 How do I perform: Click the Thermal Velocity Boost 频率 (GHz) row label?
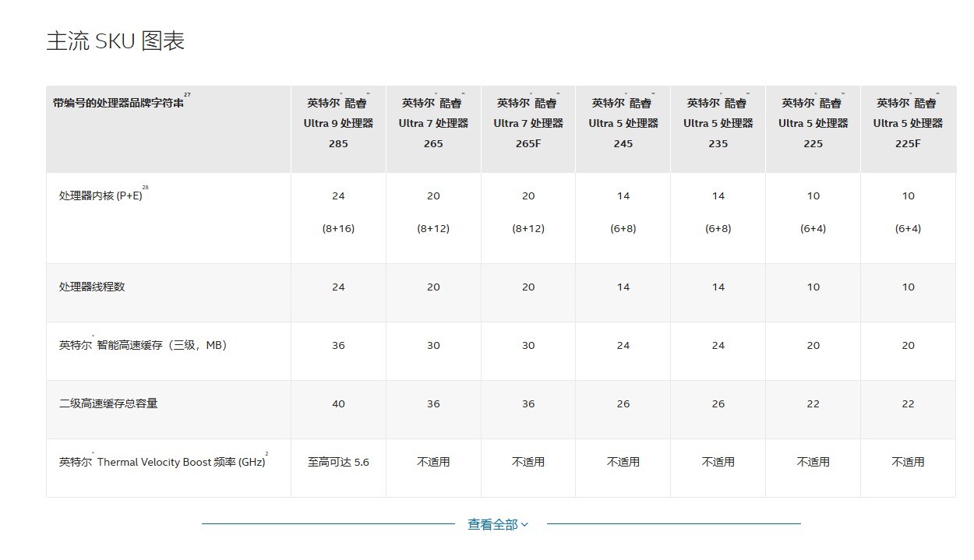point(162,462)
